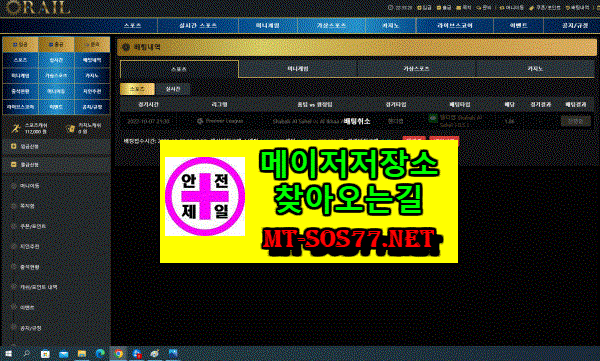600x361 pixels.
Task: Open File Explorer from taskbar
Action: 82,354
